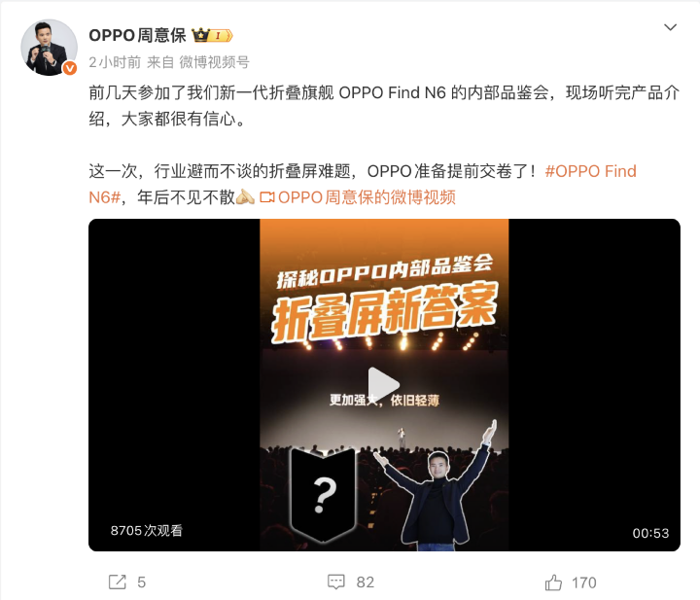The image size is (700, 600).
Task: Click the OPPO周意保 profile avatar
Action: 50,48
